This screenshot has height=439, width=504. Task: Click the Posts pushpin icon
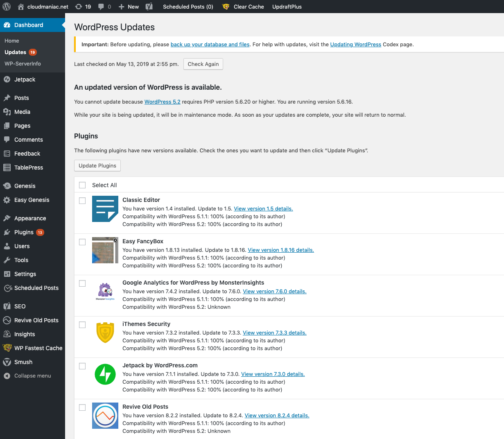(x=7, y=98)
